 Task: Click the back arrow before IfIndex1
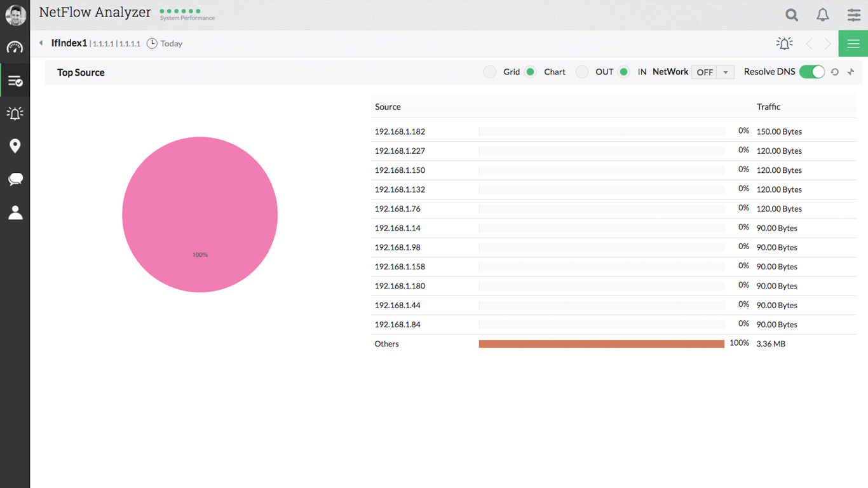41,43
